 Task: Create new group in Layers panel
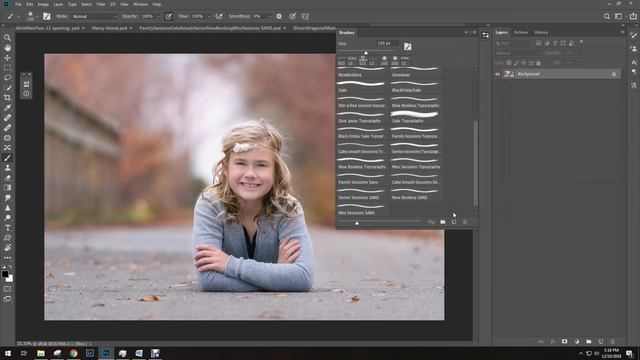tap(589, 341)
